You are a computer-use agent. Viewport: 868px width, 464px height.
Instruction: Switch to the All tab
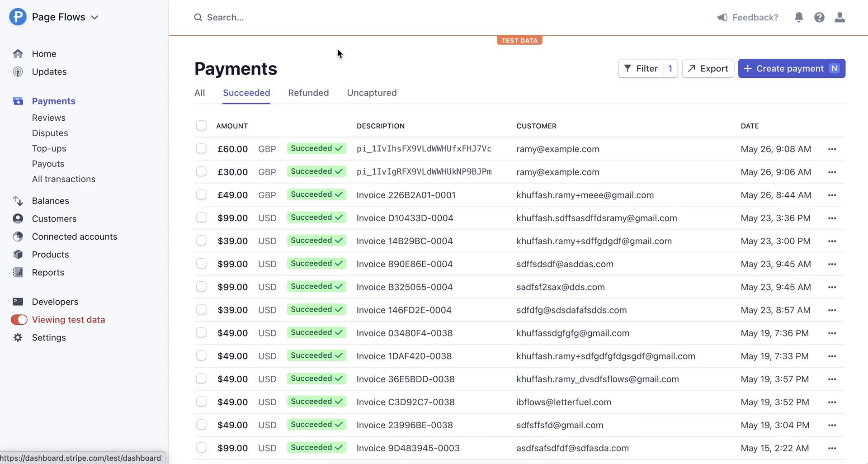(200, 93)
